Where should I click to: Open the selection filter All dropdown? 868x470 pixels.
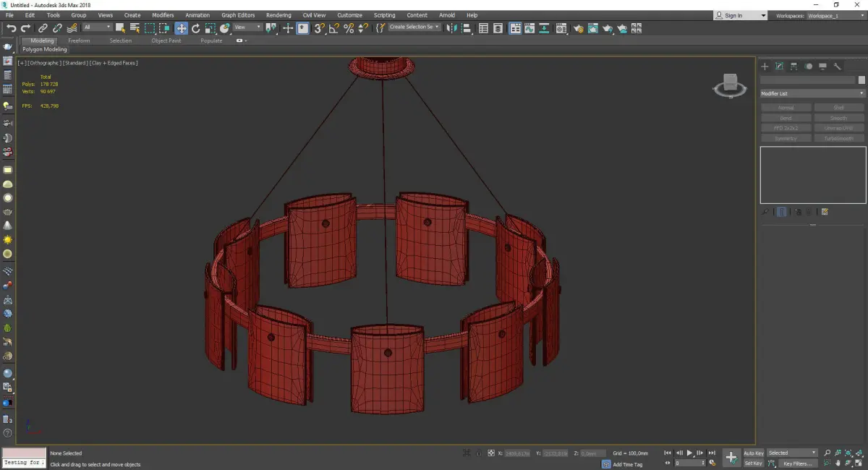pos(97,27)
